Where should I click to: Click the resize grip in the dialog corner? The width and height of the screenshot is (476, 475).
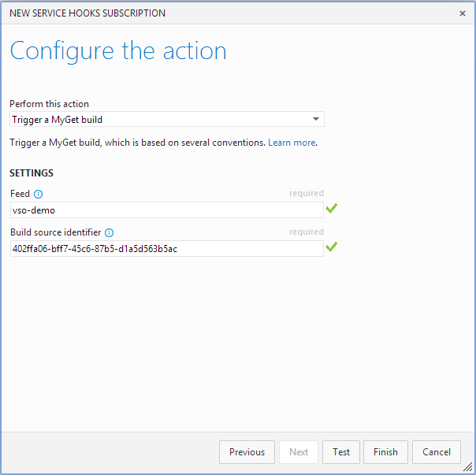click(x=468, y=467)
